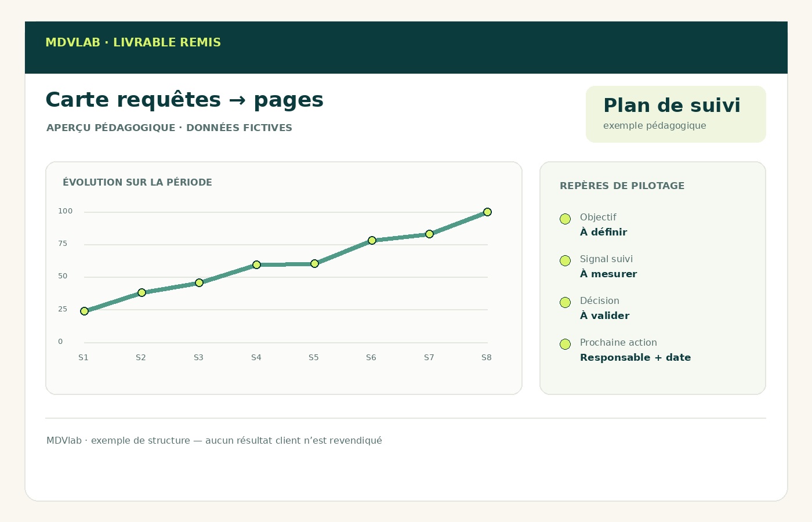Click the S5 data point on the chart
The width and height of the screenshot is (812, 522).
(x=314, y=264)
